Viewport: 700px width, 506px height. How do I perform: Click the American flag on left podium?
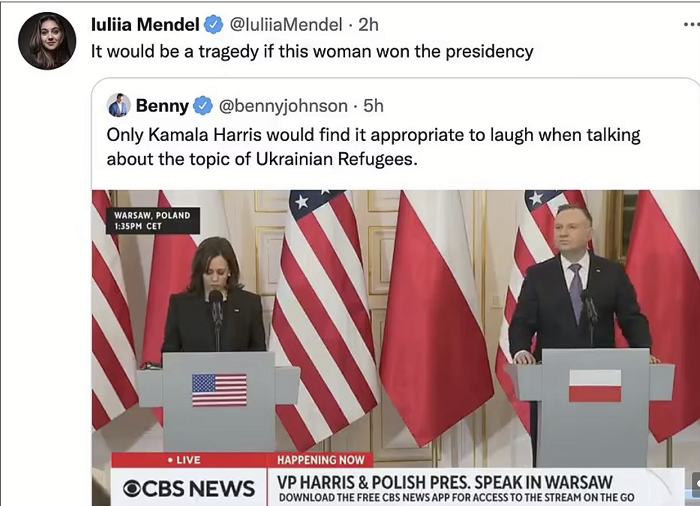coord(219,390)
